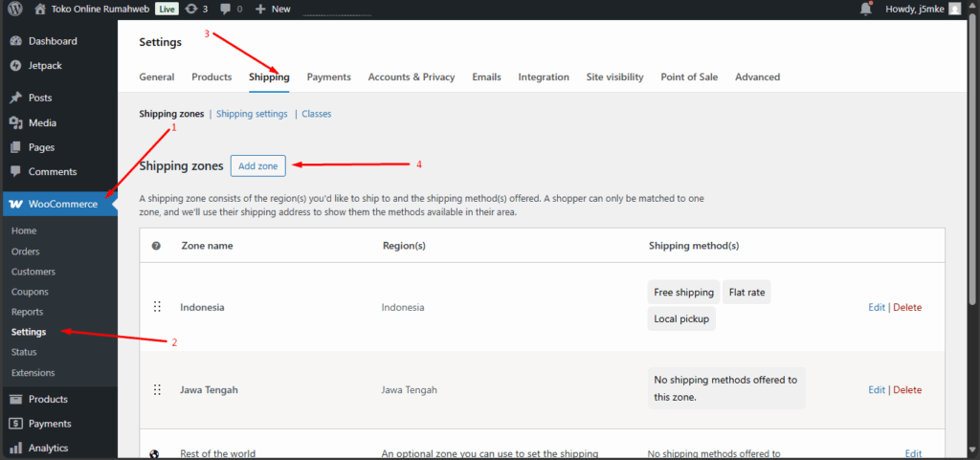Switch to the Products settings tab
The width and height of the screenshot is (980, 460).
coord(212,77)
